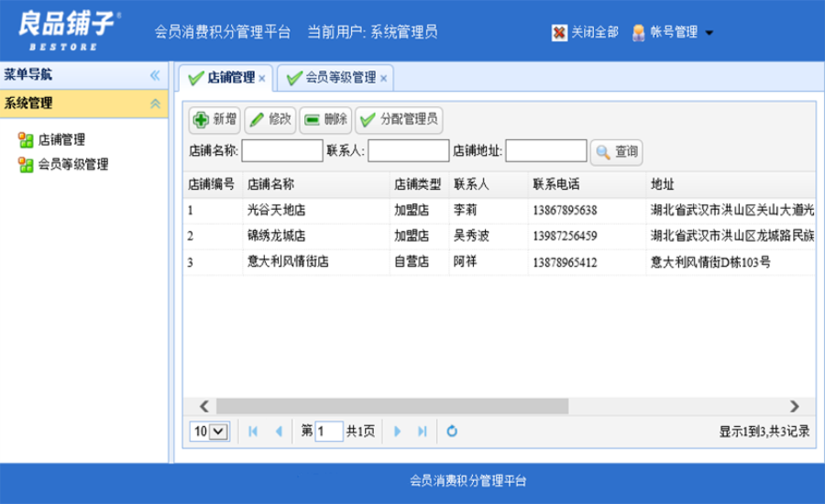825x504 pixels.
Task: Switch to the 店铺管理 tab
Action: tap(225, 78)
